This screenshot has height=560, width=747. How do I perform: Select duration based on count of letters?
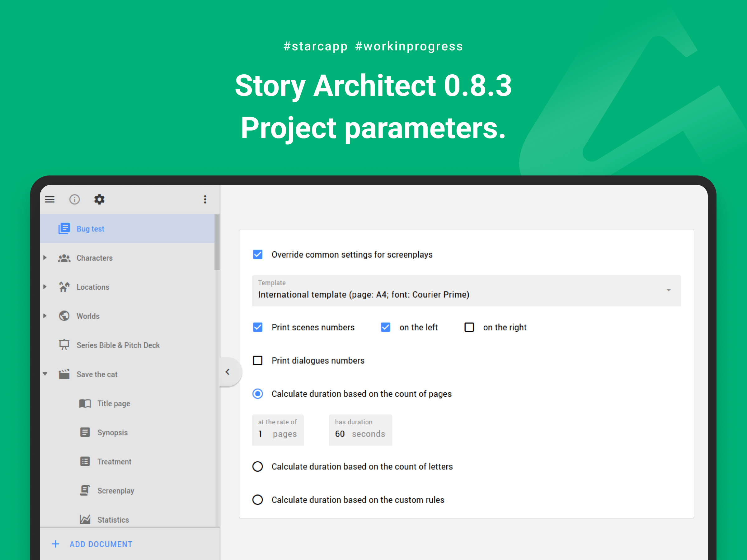click(x=258, y=466)
